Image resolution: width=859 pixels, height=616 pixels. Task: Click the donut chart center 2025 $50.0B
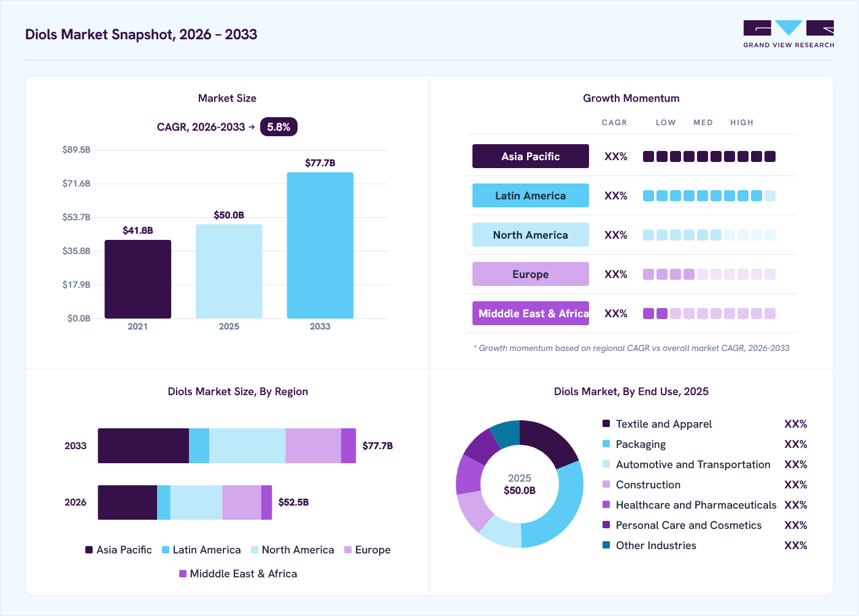(520, 484)
